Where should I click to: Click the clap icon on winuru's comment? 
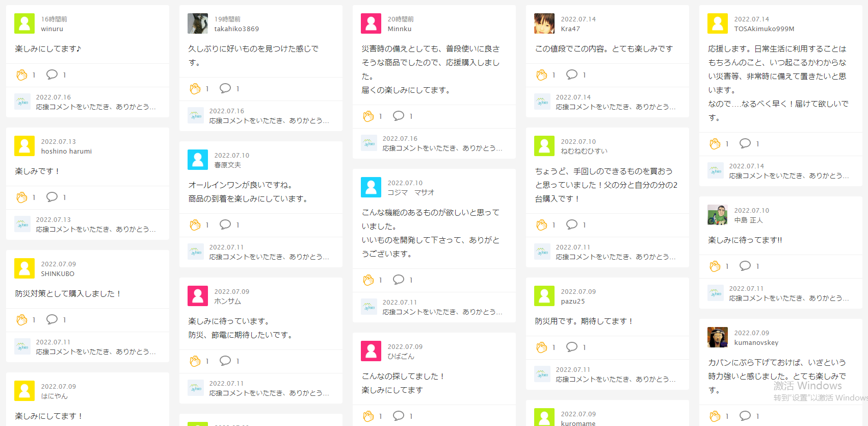click(x=22, y=75)
